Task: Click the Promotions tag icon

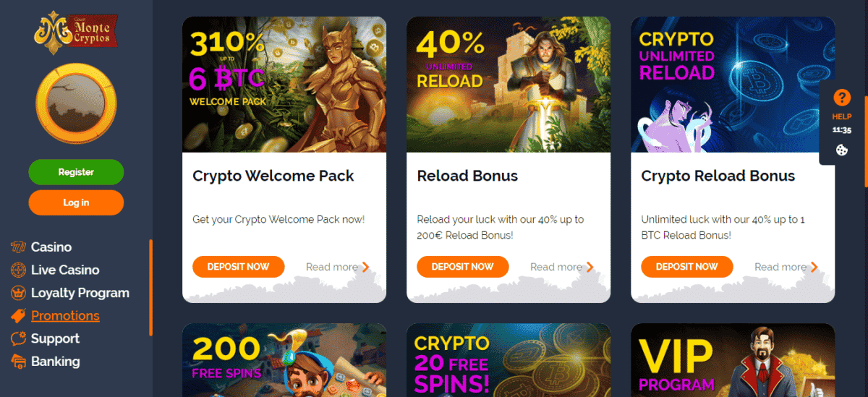Action: (18, 316)
